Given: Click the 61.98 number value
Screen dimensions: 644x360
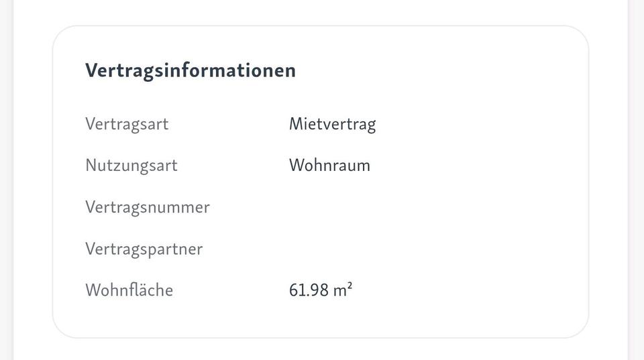Looking at the screenshot, I should coord(309,290).
